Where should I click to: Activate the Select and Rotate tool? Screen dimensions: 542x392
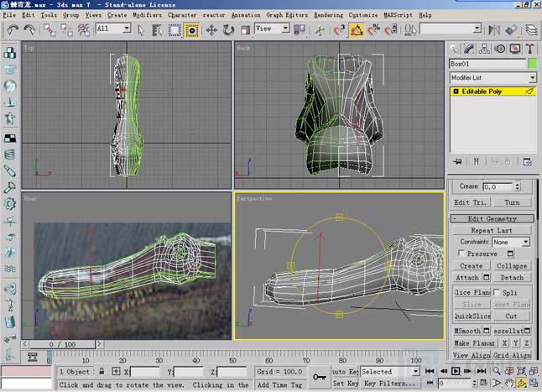point(228,30)
